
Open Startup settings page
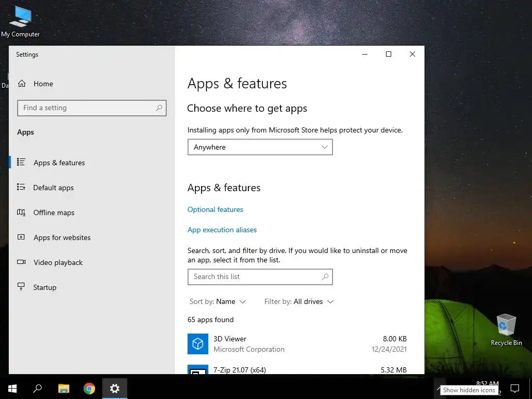[45, 287]
